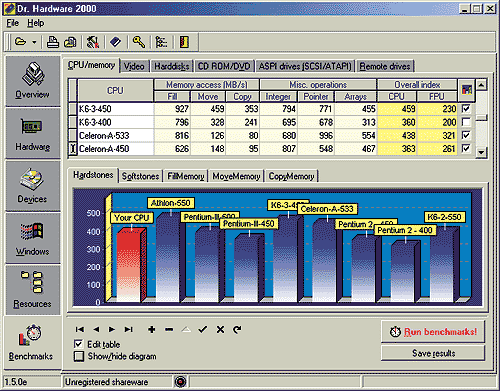Screen dimensions: 500x391
Task: Switch to ASPI drives (SCSI/ATAPI) tab
Action: point(305,66)
